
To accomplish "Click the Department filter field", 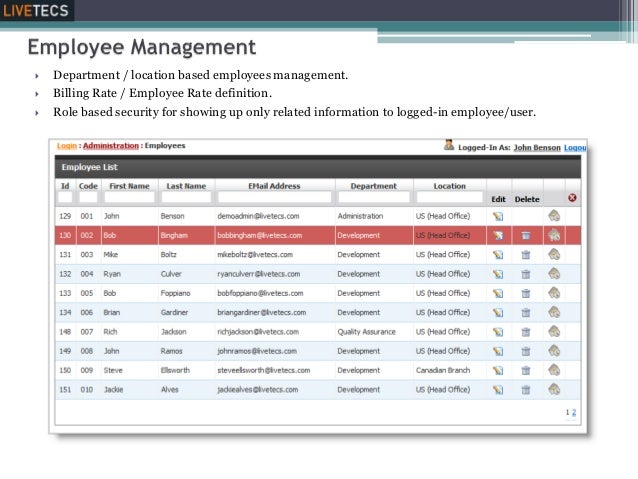I will coord(374,197).
